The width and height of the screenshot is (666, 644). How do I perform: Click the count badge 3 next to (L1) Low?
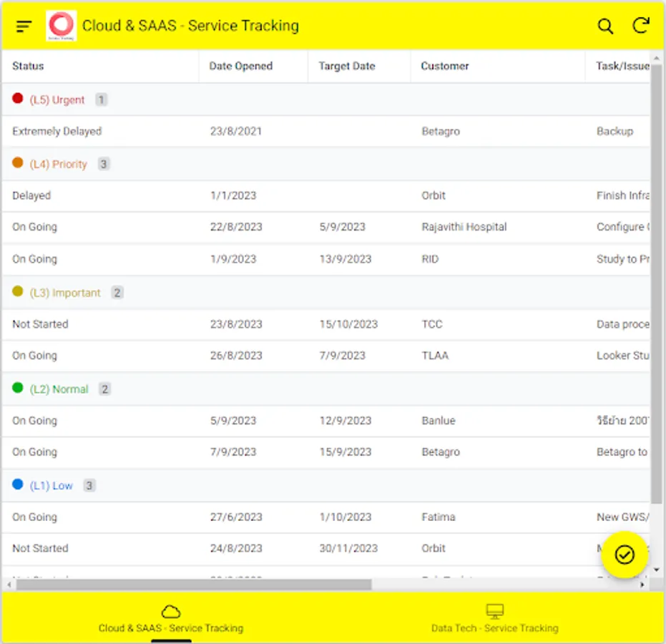click(89, 486)
